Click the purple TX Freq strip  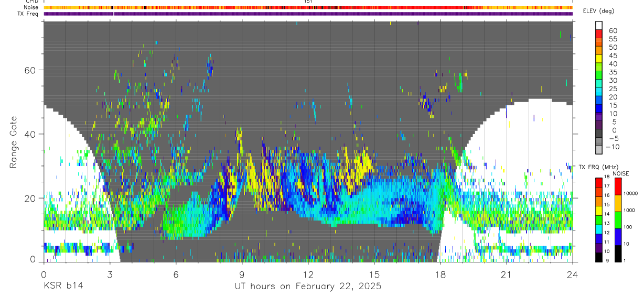308,14
